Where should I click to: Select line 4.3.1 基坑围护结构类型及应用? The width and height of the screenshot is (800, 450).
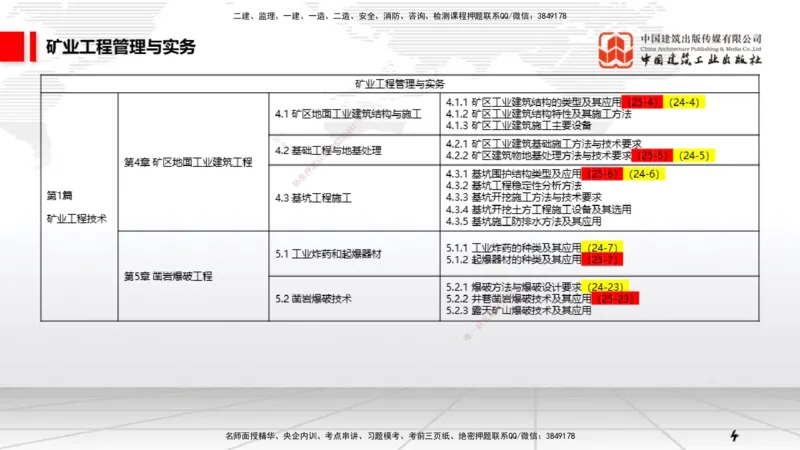coord(513,174)
